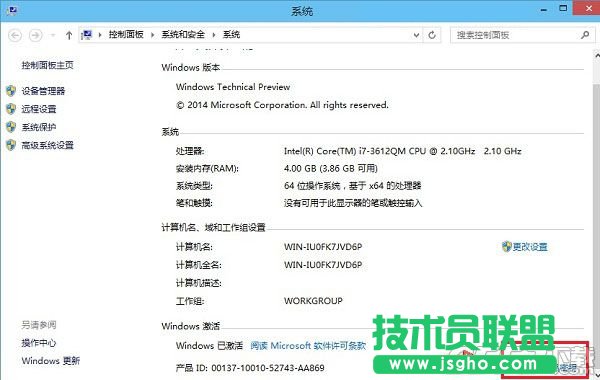This screenshot has width=600, height=380.
Task: Click the 64 位操作系统 system type value
Action: tap(352, 186)
